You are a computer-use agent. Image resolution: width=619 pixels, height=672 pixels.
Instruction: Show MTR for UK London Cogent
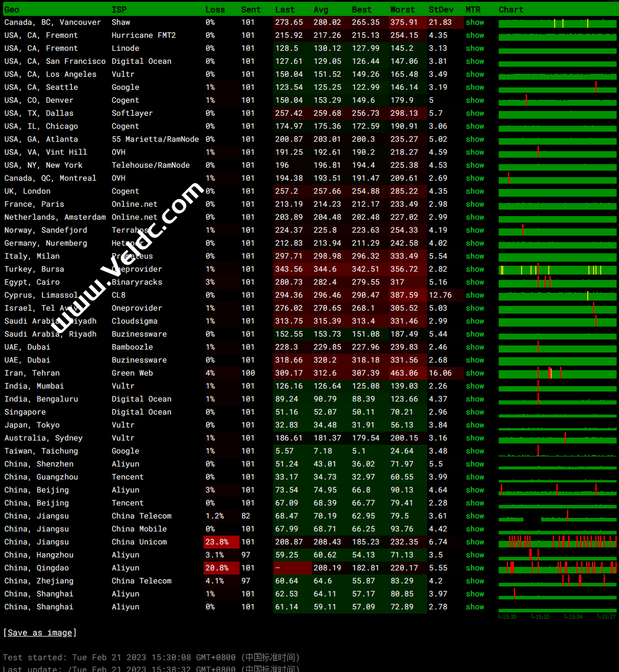(x=474, y=191)
